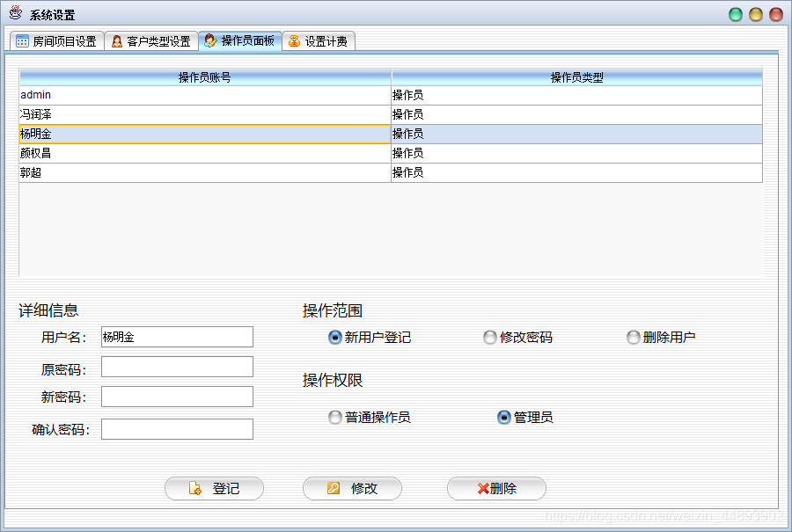The width and height of the screenshot is (792, 532).
Task: Focus the 用户名 input field
Action: pos(177,337)
